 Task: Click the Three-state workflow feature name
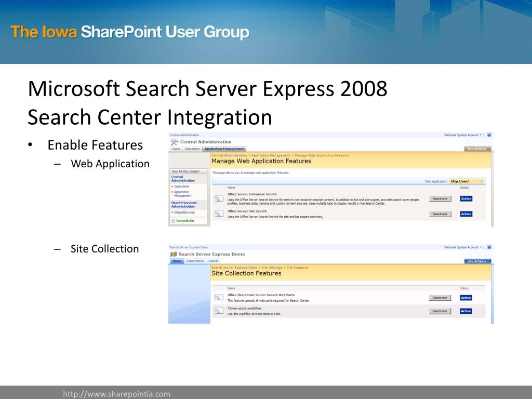[x=244, y=309]
